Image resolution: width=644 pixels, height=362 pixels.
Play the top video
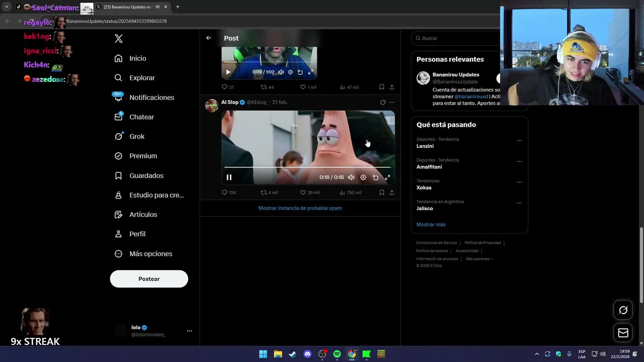click(x=228, y=72)
